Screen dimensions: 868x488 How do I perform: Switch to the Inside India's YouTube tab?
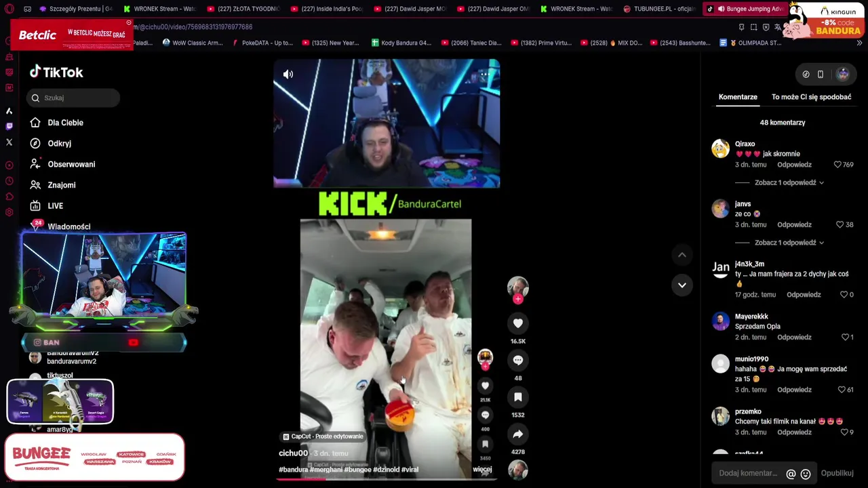point(326,9)
